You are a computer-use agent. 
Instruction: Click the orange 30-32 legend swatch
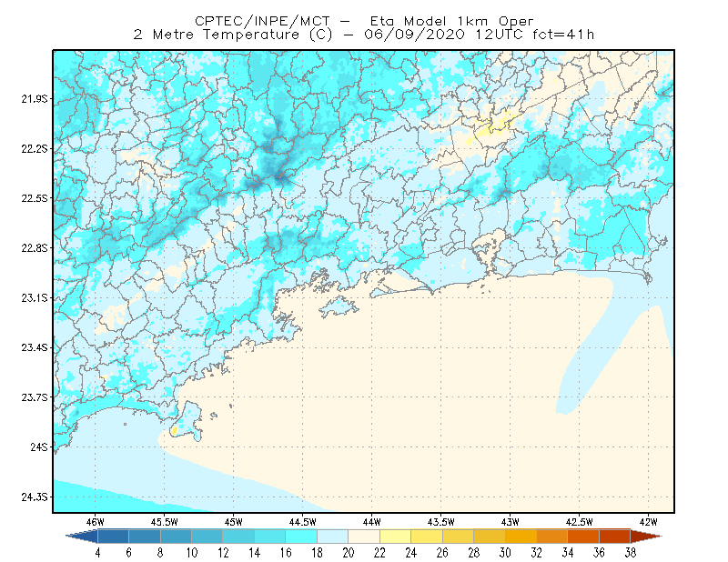pos(521,537)
